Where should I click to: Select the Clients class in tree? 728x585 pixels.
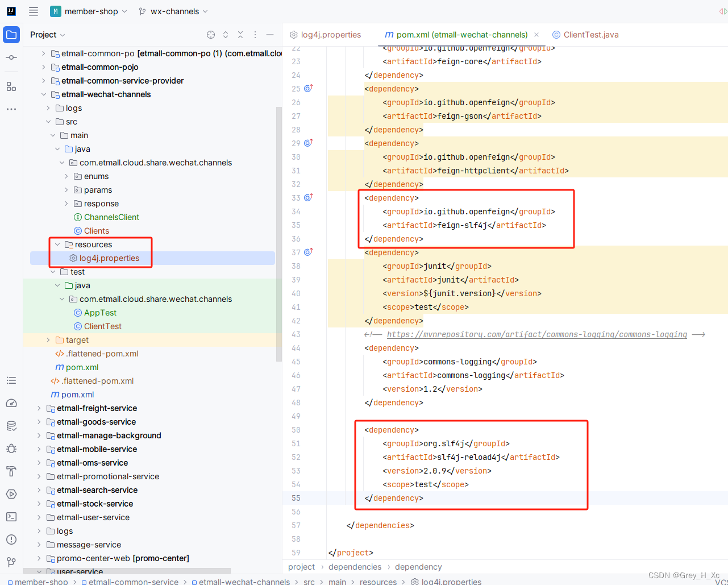click(97, 231)
